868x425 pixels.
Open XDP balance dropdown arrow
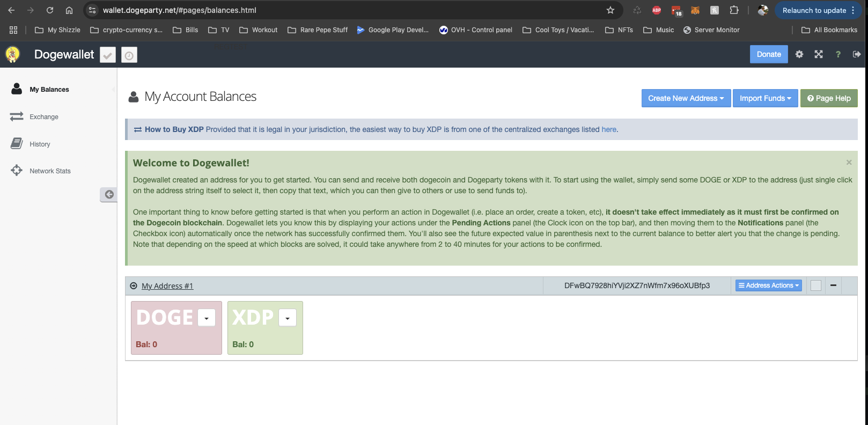click(288, 318)
